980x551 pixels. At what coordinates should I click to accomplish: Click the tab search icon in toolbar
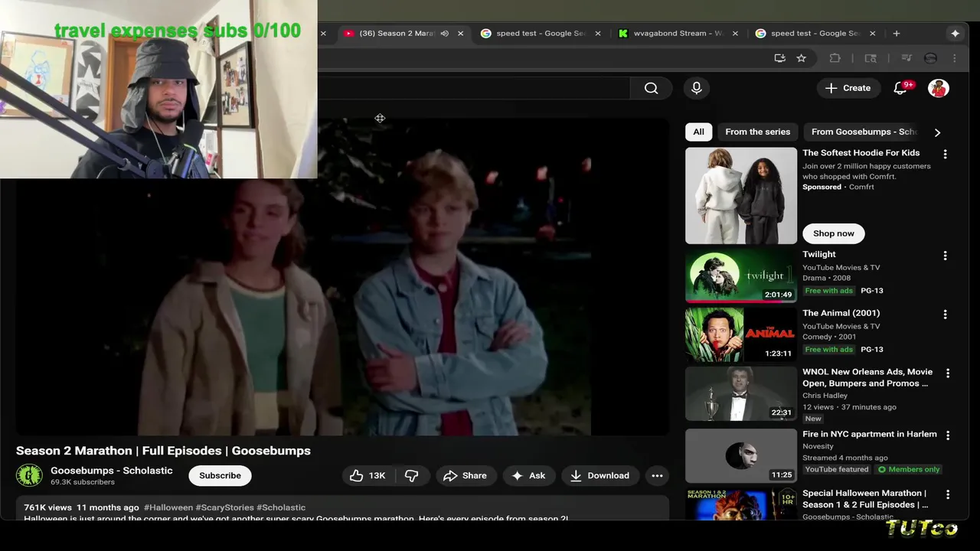point(871,58)
